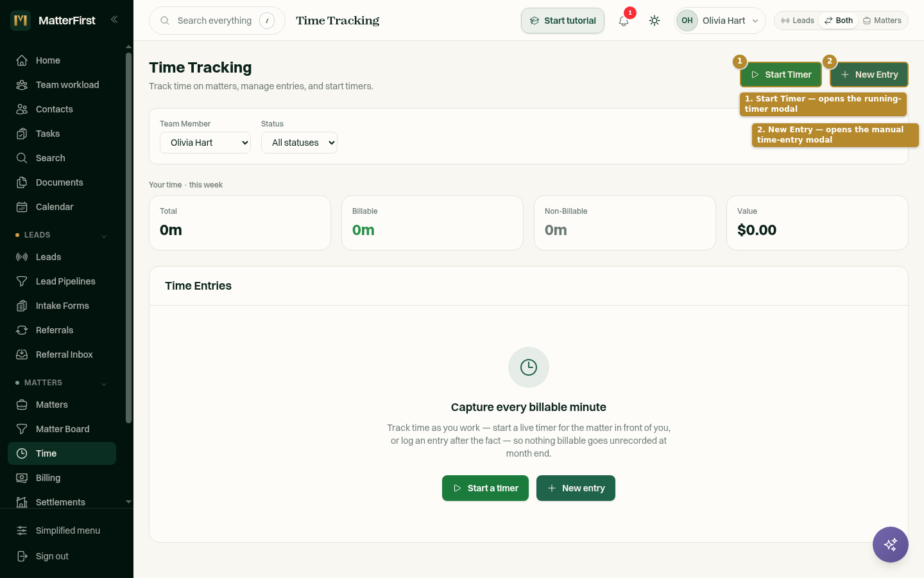924x578 pixels.
Task: Click the Matter Board funnel icon
Action: click(x=22, y=429)
